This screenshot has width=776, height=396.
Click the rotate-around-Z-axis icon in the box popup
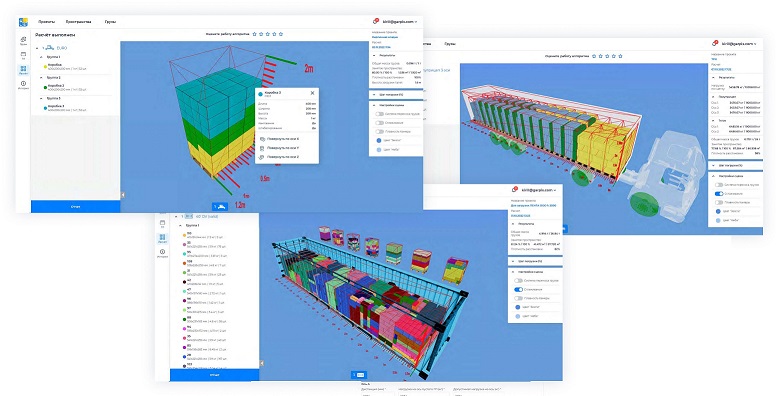tap(262, 157)
